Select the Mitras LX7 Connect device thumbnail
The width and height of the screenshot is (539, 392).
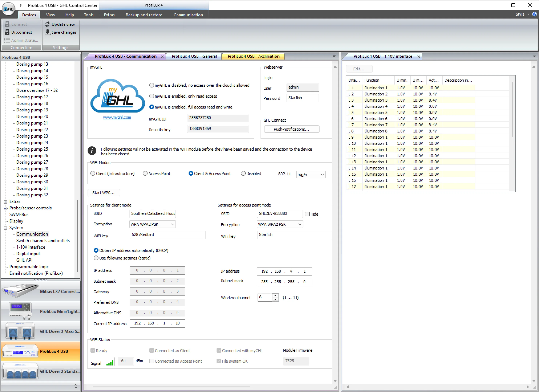(x=20, y=291)
